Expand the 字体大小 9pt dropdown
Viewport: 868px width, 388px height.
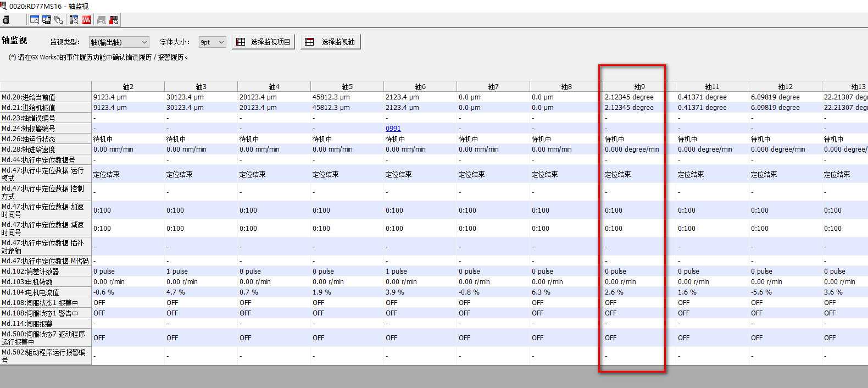pyautogui.click(x=212, y=42)
